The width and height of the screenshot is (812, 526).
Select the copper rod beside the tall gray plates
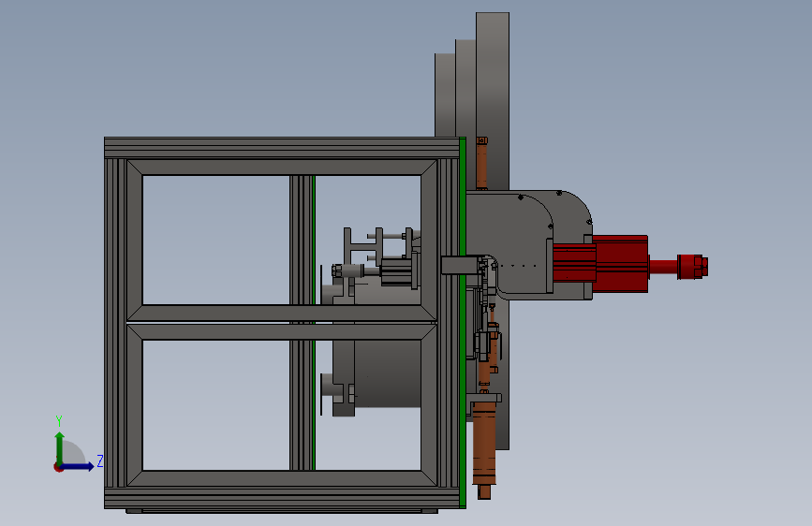pos(481,163)
